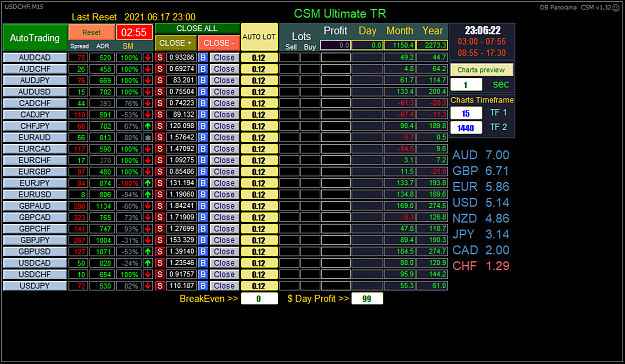Click the red S sell icon for EURCHF

pos(160,160)
